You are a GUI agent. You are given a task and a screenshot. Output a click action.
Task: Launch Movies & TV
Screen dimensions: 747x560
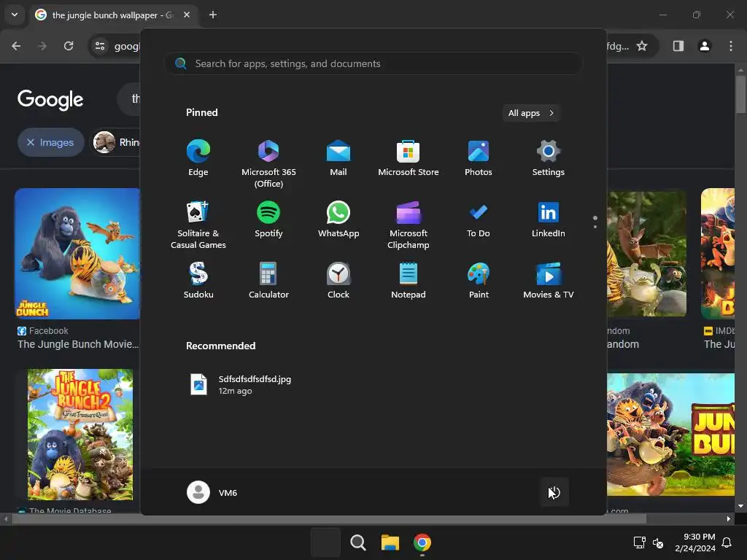click(x=549, y=281)
